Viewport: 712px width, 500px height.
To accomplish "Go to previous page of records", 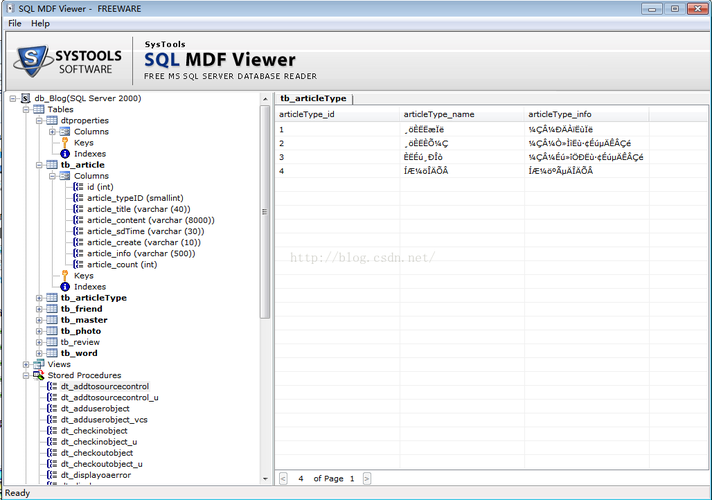I will (283, 478).
